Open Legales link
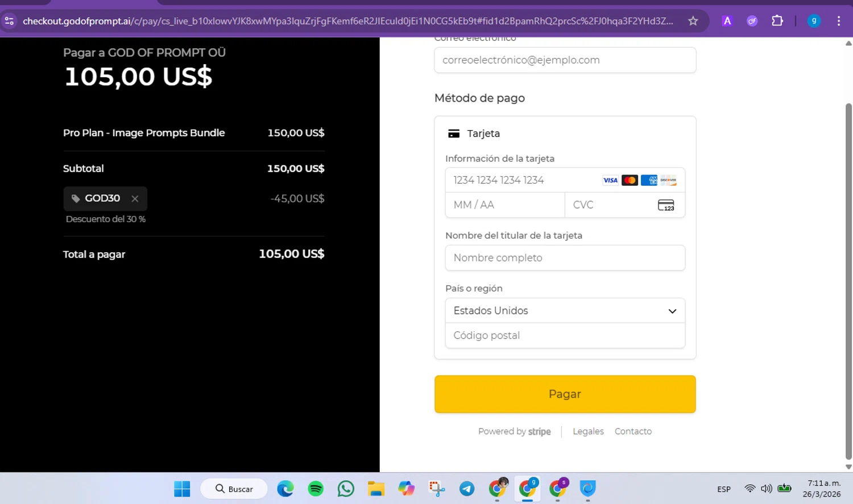 pyautogui.click(x=588, y=431)
